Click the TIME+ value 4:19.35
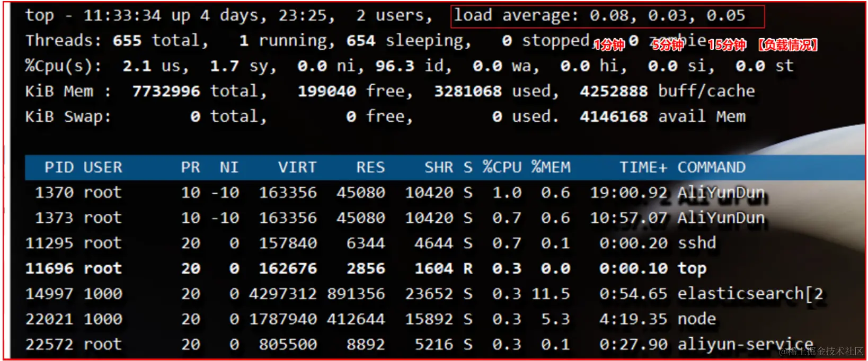 pos(633,319)
